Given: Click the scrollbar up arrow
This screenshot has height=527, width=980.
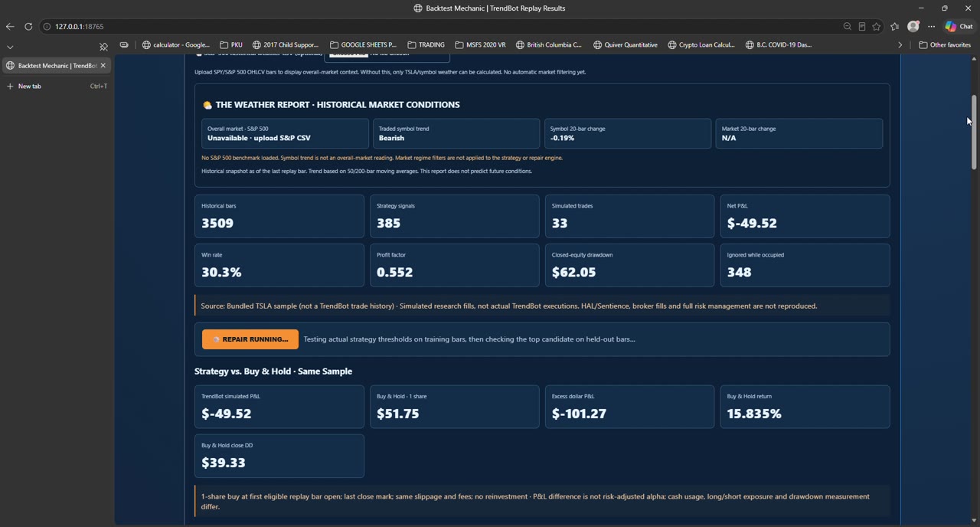Looking at the screenshot, I should [x=974, y=59].
